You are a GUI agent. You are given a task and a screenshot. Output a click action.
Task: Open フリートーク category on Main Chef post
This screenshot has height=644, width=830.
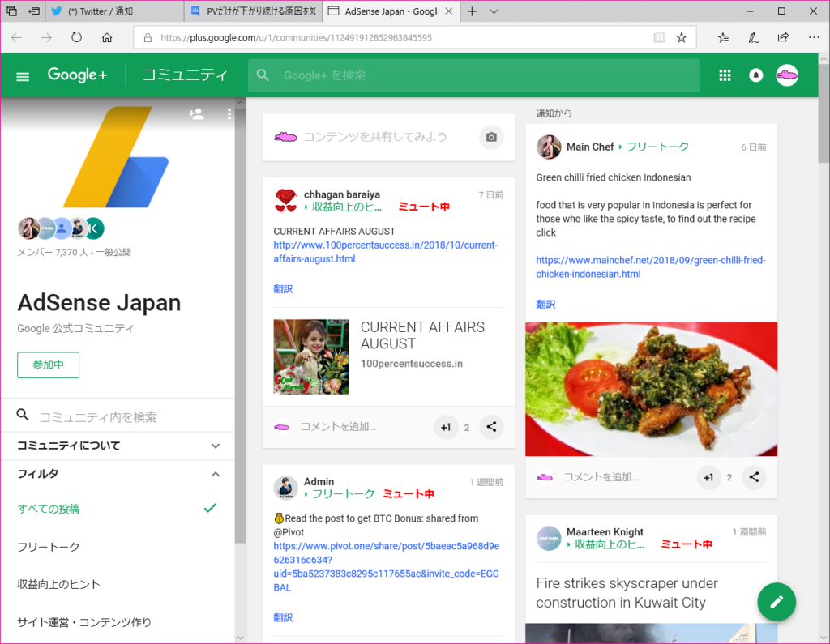[x=657, y=147]
